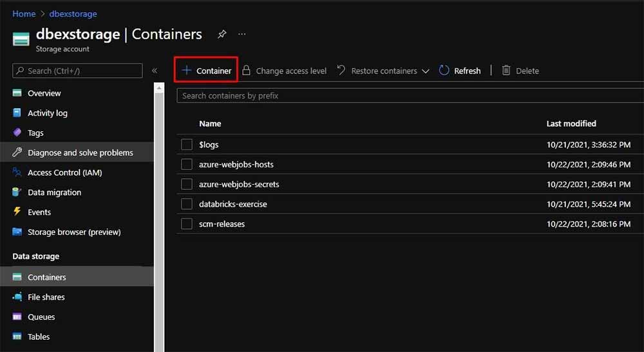Click the lock icon for access level
Viewport: 644px width, 352px height.
point(246,70)
